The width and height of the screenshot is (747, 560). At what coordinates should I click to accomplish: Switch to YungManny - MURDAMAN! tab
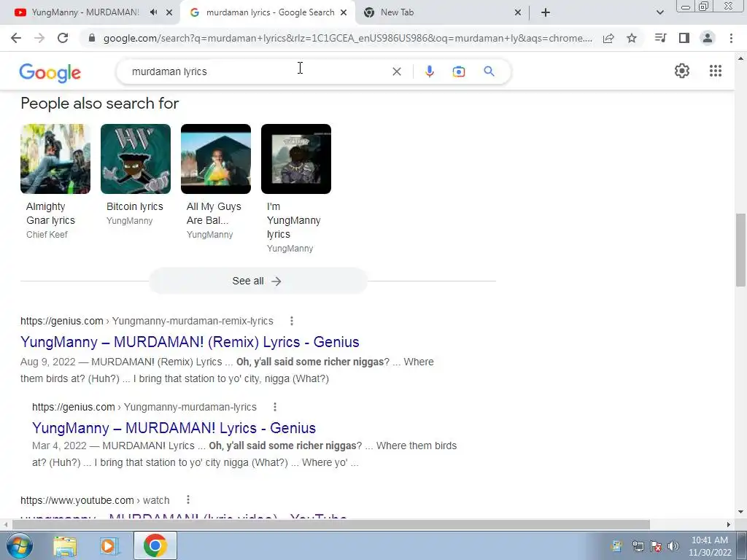85,12
